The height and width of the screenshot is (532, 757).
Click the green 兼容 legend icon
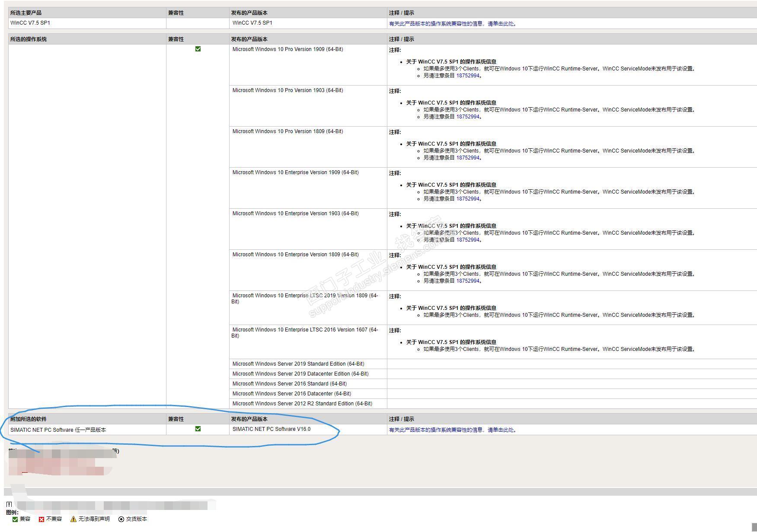(15, 519)
